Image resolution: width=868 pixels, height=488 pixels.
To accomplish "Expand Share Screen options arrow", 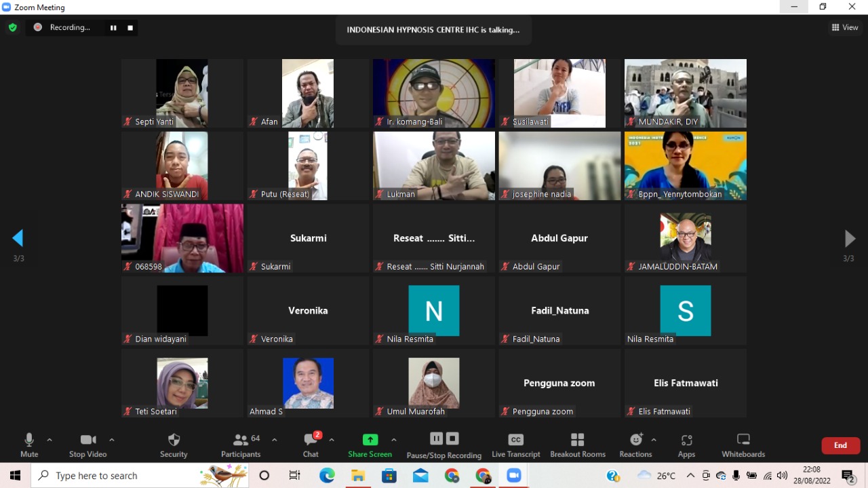I will coord(394,440).
